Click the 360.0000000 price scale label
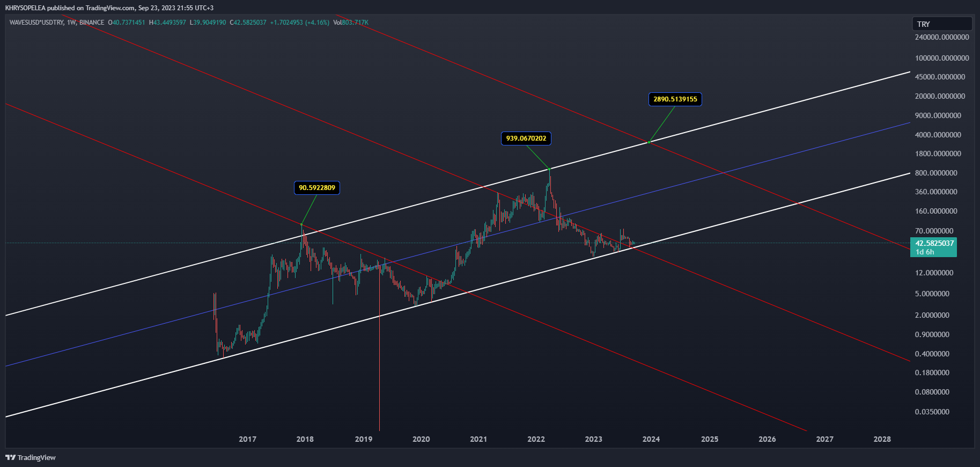The image size is (980, 467). (x=936, y=192)
